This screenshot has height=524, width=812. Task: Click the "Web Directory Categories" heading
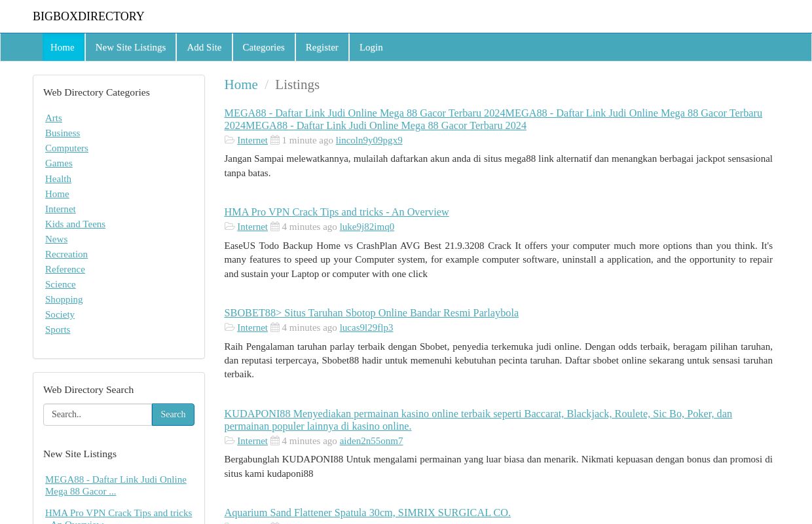click(96, 92)
